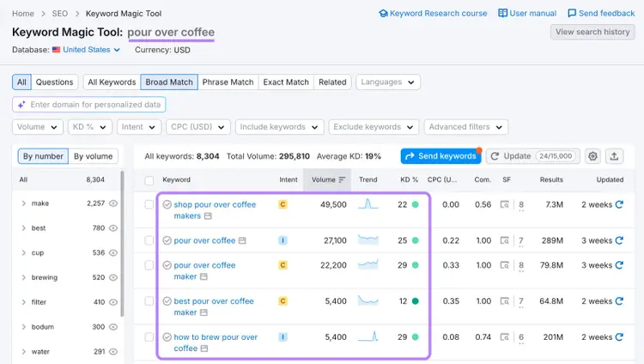This screenshot has height=364, width=644.
Task: Refresh data for 'pour over coffee' row
Action: click(619, 240)
